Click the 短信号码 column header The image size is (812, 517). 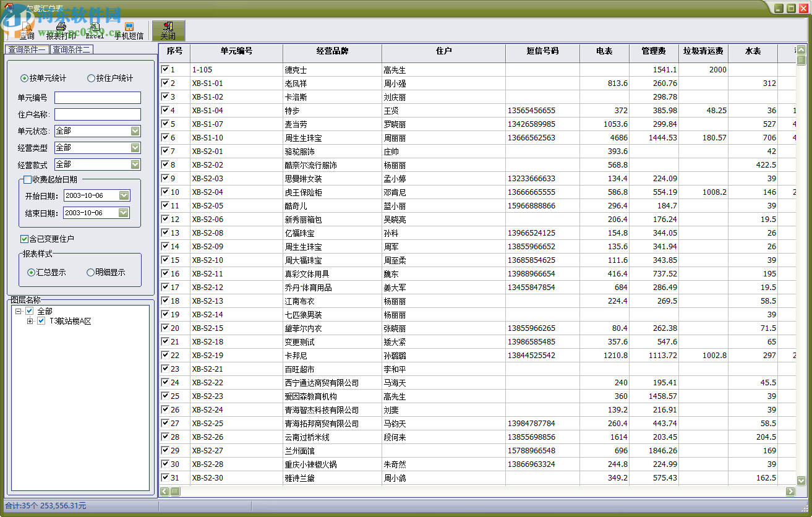point(543,53)
